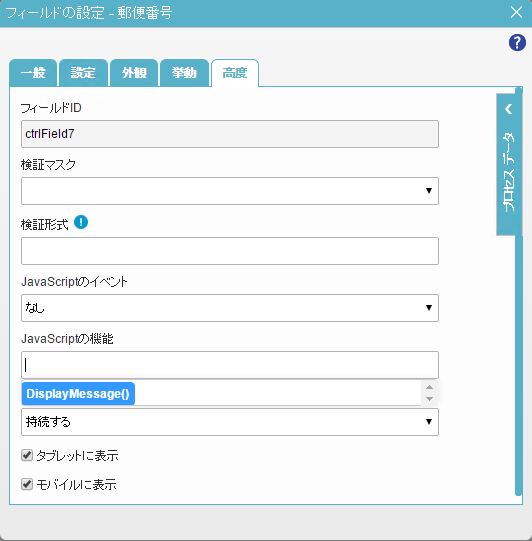Click the 検証形式 text input field

[x=230, y=251]
